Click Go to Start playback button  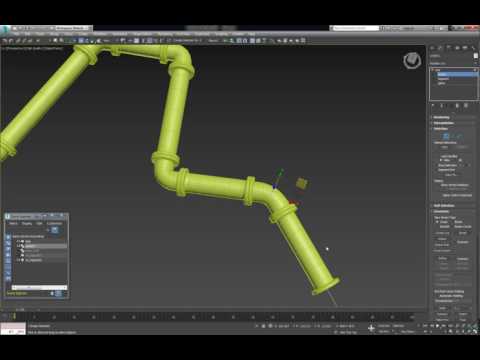pyautogui.click(x=425, y=326)
